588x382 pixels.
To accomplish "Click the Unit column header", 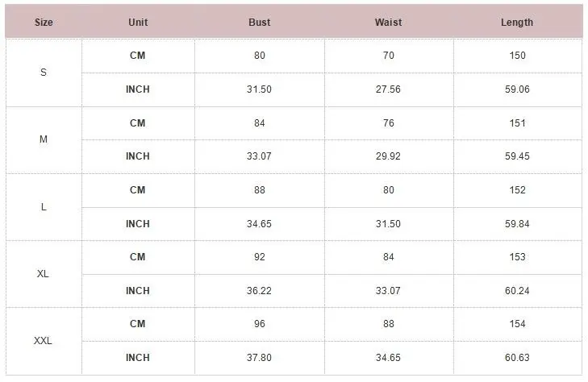I will (138, 23).
